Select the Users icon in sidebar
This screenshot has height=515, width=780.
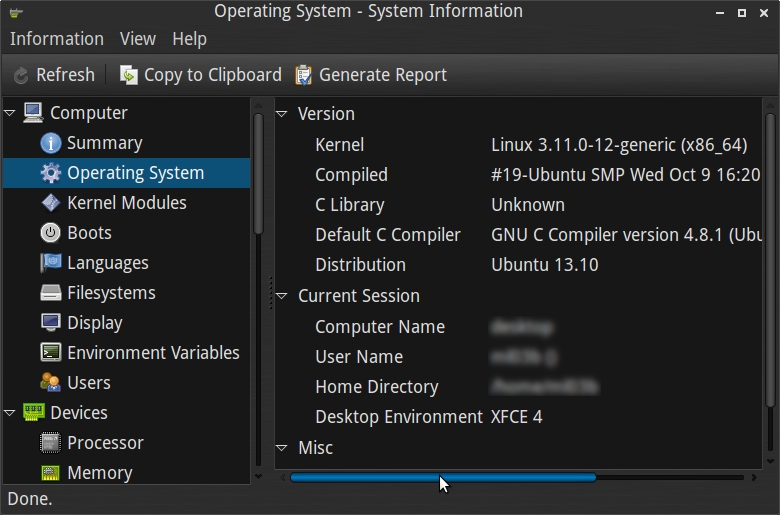pos(50,383)
